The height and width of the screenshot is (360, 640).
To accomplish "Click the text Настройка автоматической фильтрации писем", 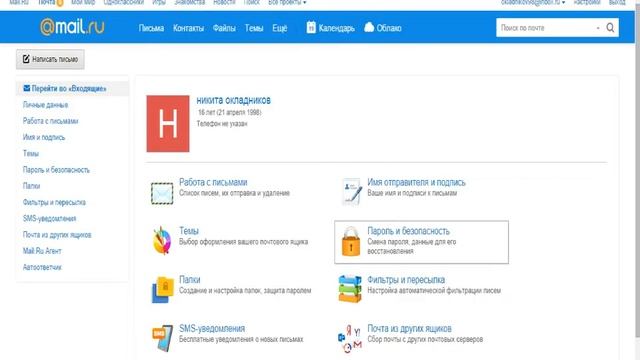I will click(x=434, y=291).
